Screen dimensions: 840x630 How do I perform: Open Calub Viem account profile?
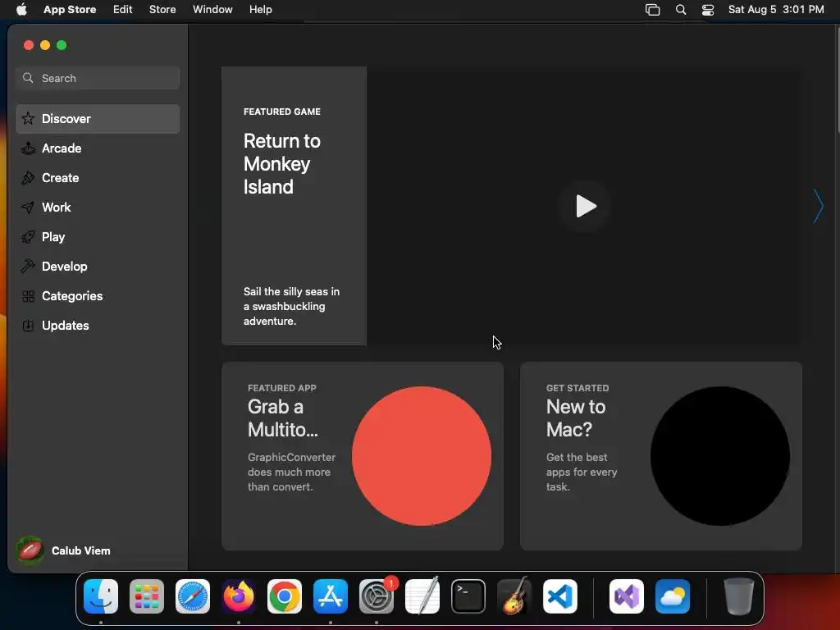point(64,550)
